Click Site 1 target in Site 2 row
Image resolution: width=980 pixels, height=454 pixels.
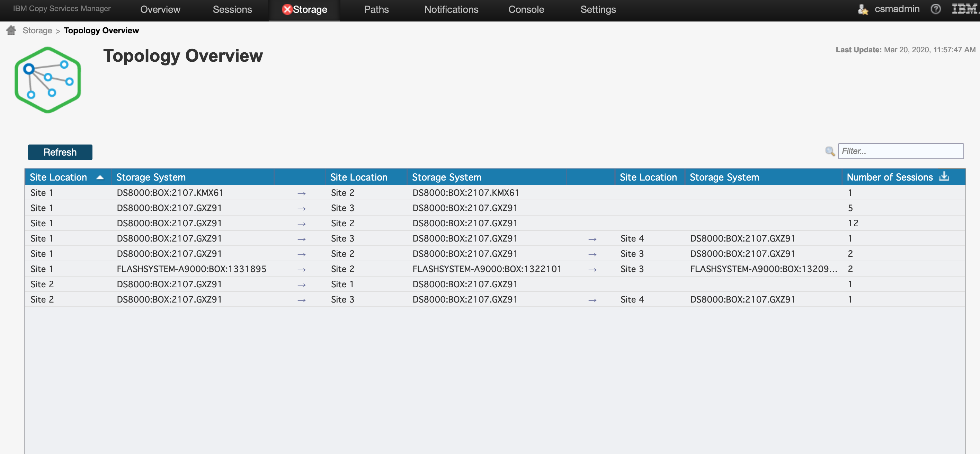click(342, 284)
